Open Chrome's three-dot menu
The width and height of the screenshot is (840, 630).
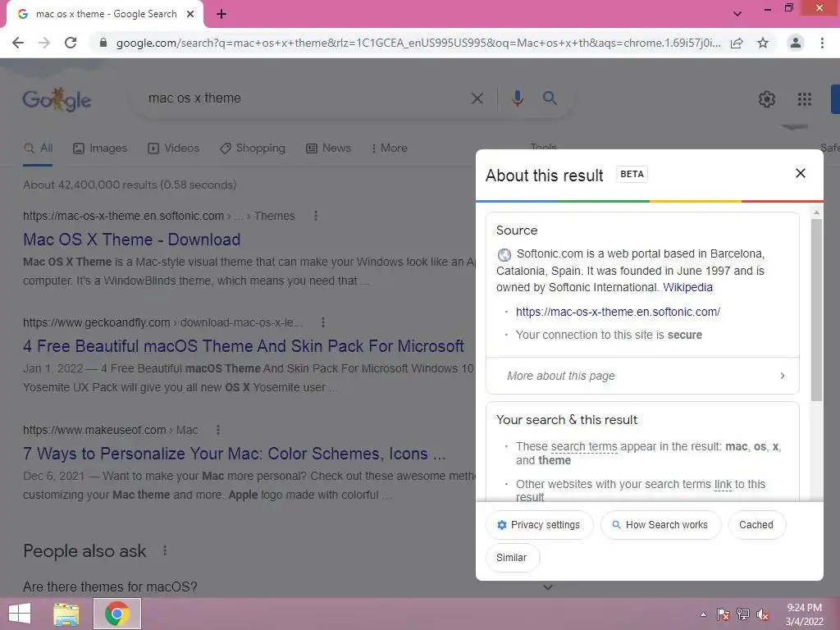pyautogui.click(x=822, y=43)
